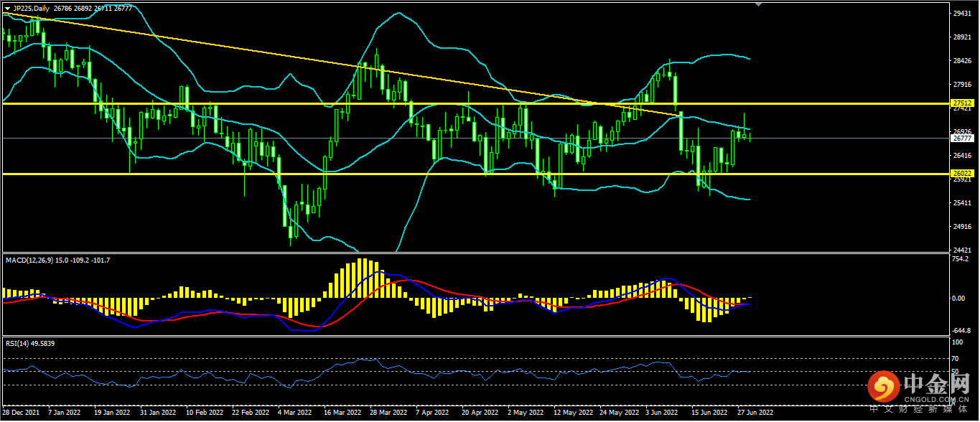Click the OHLC values 26786 26892 26711 26777
This screenshot has width=980, height=422.
point(92,9)
